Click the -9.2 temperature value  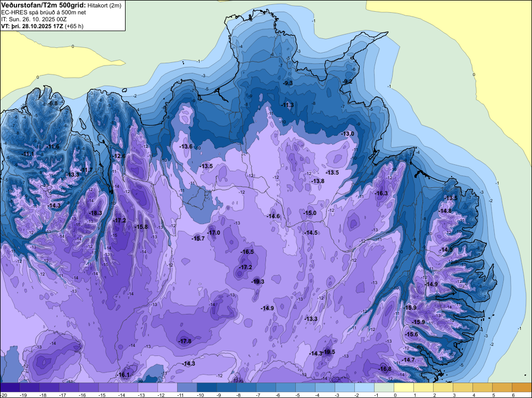pyautogui.click(x=347, y=81)
